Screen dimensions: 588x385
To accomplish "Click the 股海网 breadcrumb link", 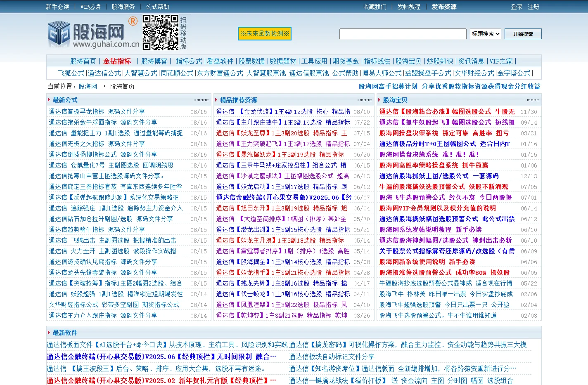I will [x=88, y=86].
